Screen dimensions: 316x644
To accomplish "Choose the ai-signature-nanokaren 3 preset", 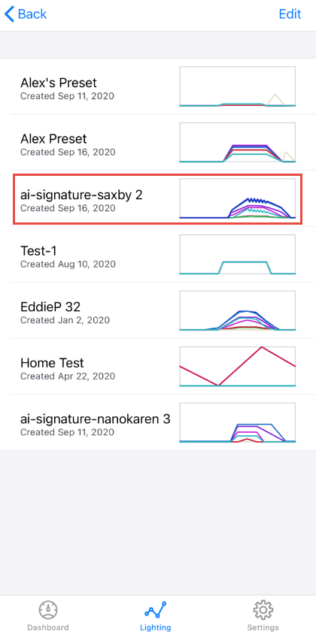I will pyautogui.click(x=158, y=422).
